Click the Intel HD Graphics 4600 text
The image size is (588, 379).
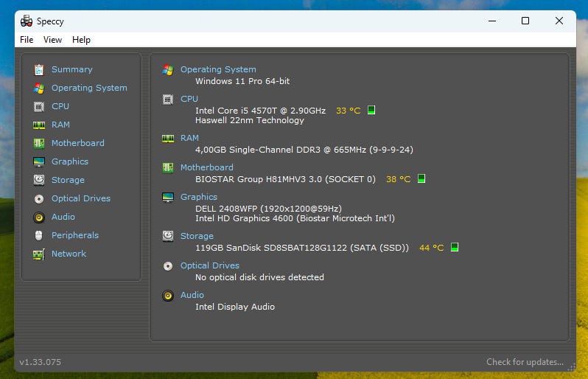pyautogui.click(x=295, y=218)
